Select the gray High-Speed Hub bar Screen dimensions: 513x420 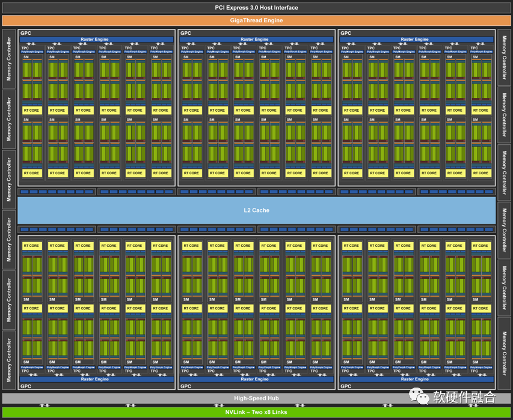coord(256,398)
